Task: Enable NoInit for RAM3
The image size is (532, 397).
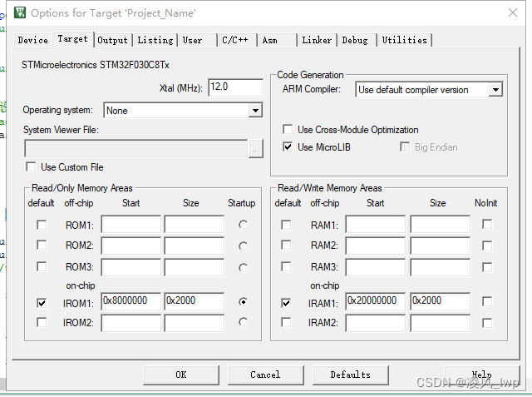Action: (x=487, y=267)
